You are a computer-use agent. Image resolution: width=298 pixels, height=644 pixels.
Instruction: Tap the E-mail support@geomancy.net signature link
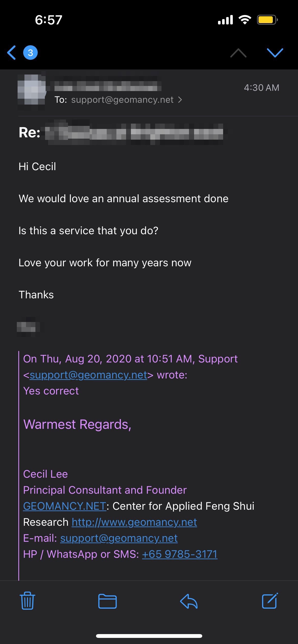point(119,538)
